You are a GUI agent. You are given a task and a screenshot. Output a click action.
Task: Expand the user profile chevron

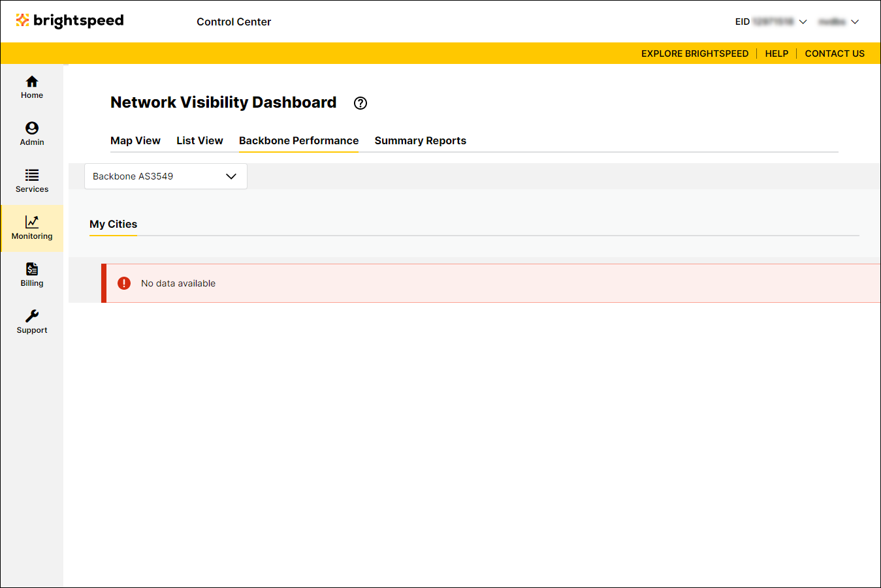855,22
